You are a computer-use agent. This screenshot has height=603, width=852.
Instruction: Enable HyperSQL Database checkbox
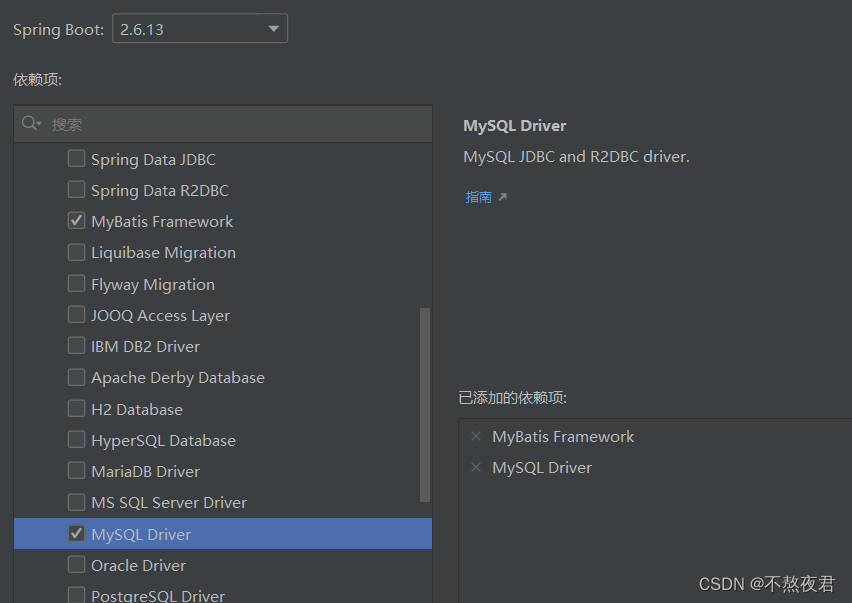pyautogui.click(x=77, y=439)
